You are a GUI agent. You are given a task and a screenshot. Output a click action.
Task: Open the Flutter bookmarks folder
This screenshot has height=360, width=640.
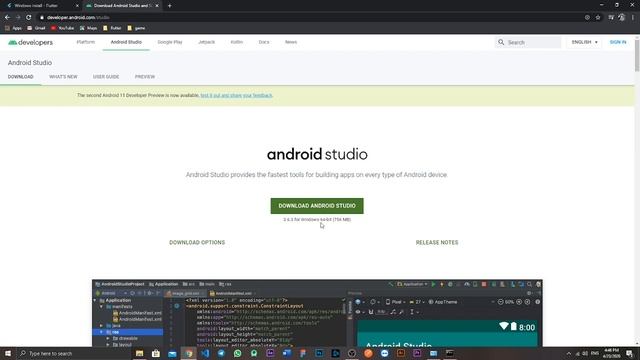tap(112, 28)
